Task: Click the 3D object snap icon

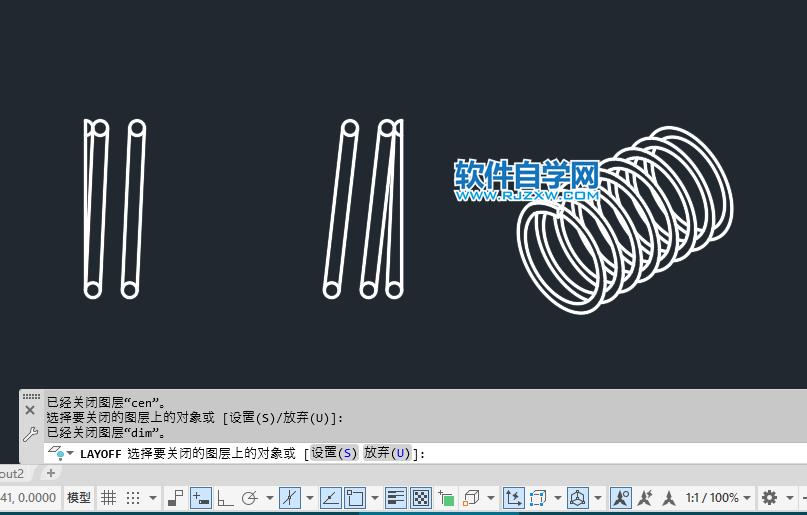Action: pos(472,497)
